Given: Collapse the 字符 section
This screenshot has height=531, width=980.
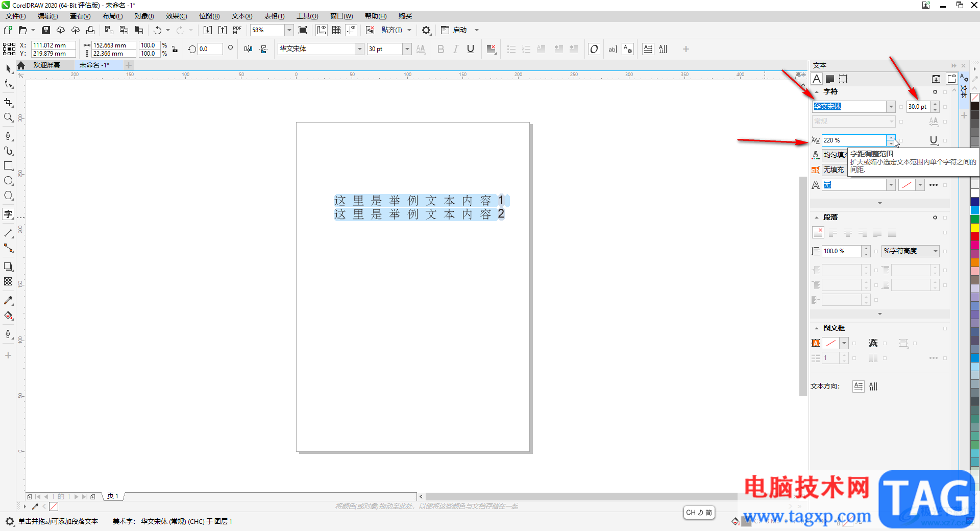Looking at the screenshot, I should [817, 92].
